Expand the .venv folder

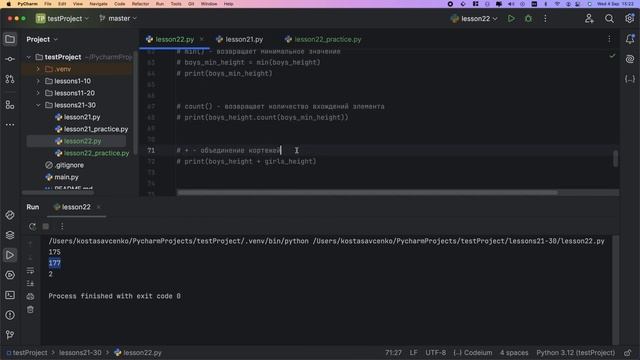coord(38,69)
